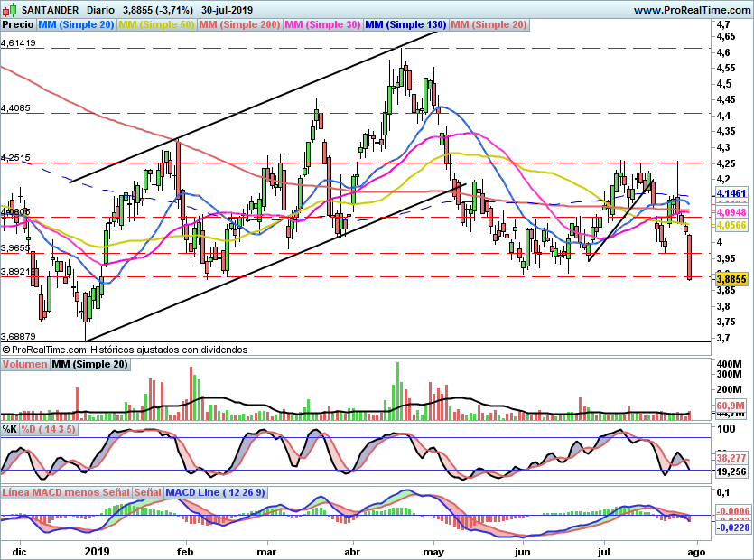Click the 19,256 stochastic value tag
754x560 pixels.
(x=731, y=472)
